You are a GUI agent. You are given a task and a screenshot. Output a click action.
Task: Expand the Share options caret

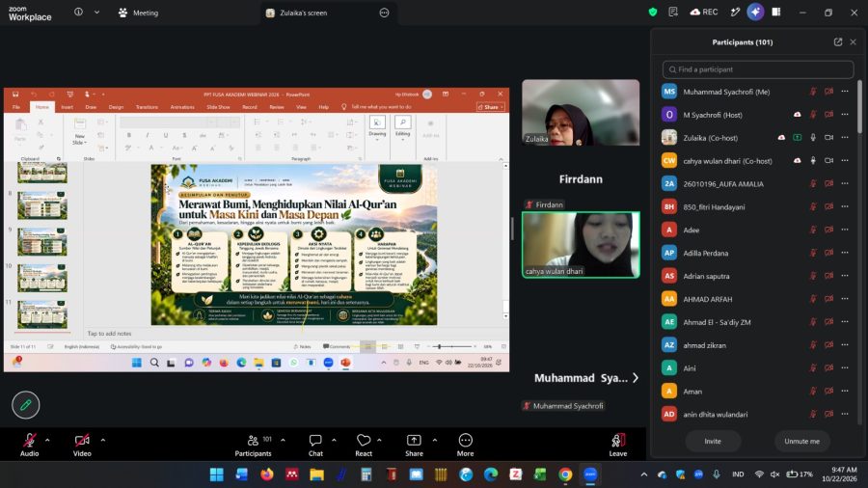click(435, 441)
